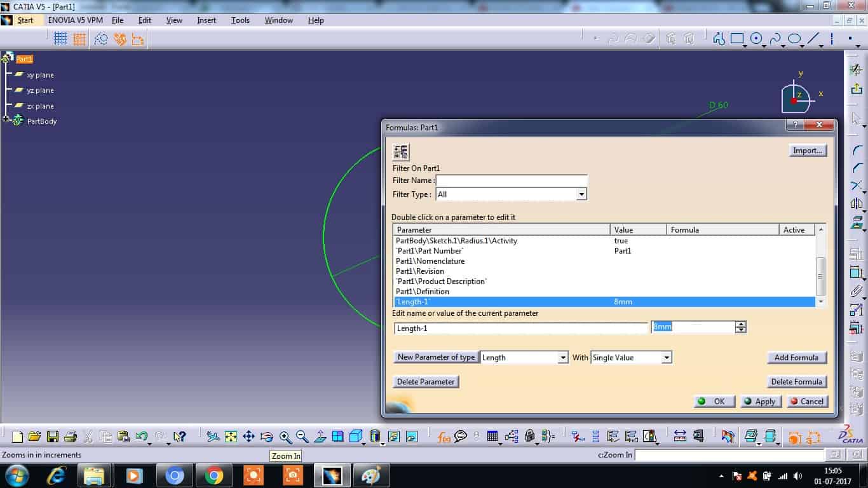Click the incremental filter icon in Formulas dialog

(x=401, y=152)
